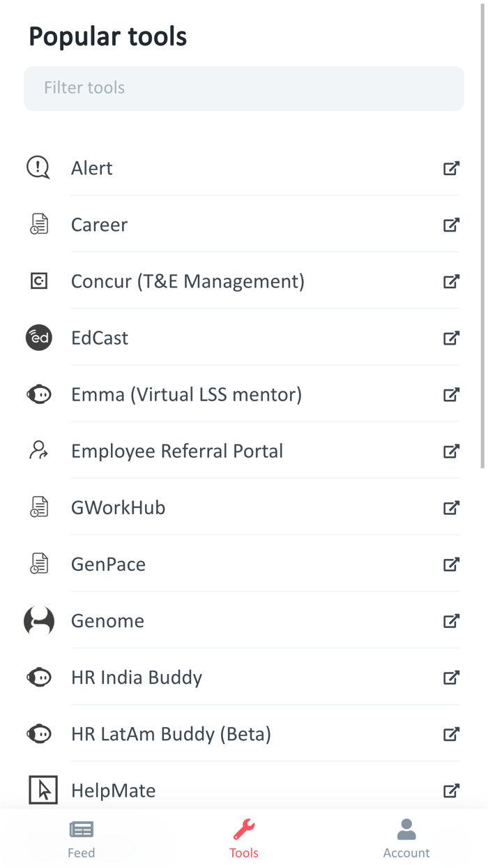Viewport: 488px width, 868px height.
Task: Open Alert via its external link icon
Action: (451, 168)
